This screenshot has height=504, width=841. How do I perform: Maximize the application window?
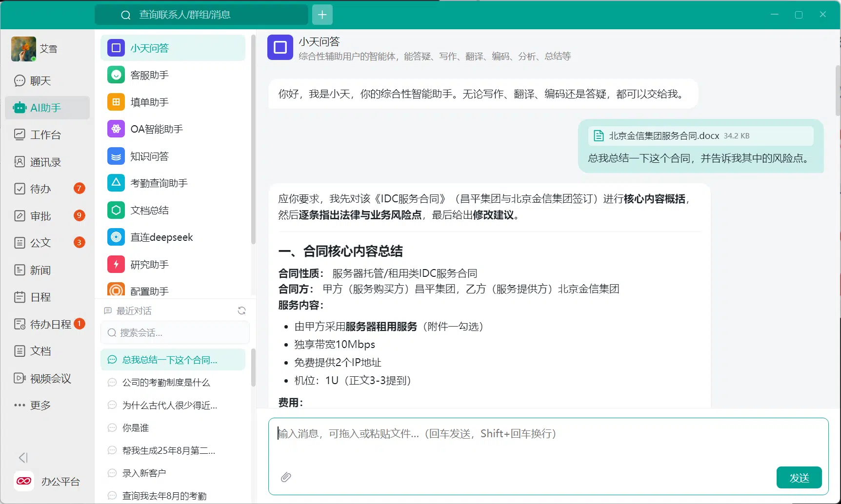pyautogui.click(x=799, y=15)
